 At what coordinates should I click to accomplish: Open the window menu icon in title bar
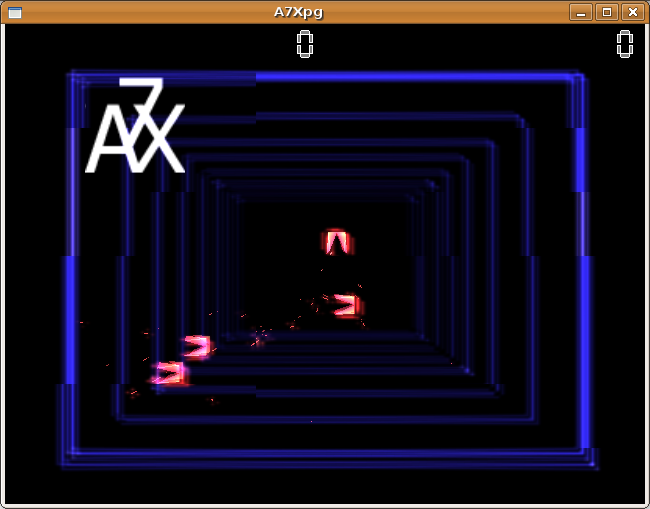tap(15, 12)
